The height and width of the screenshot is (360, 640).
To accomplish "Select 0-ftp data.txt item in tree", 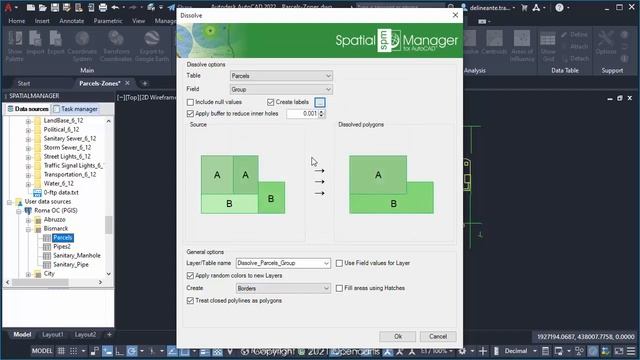I will (61, 193).
